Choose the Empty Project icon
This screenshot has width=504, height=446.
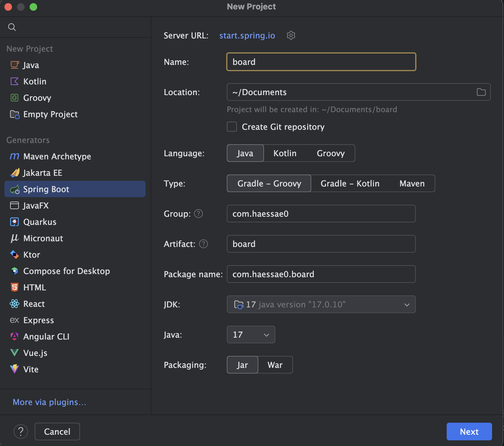pyautogui.click(x=14, y=114)
